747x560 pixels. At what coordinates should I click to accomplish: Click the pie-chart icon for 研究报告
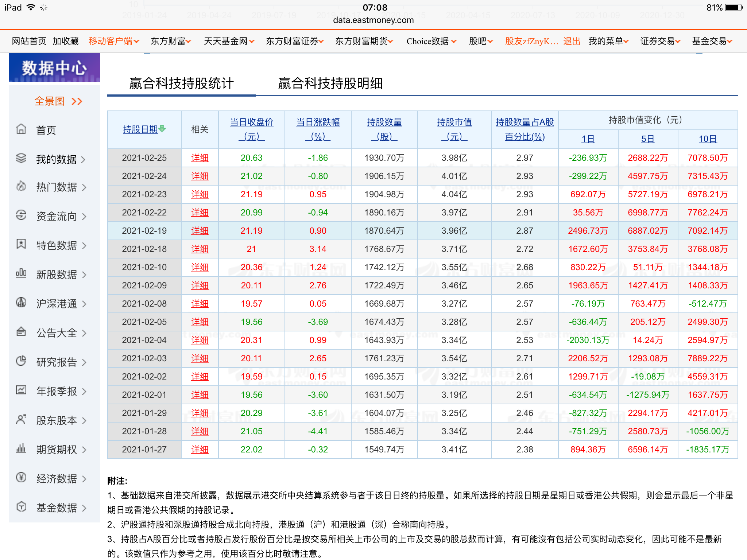pyautogui.click(x=21, y=361)
